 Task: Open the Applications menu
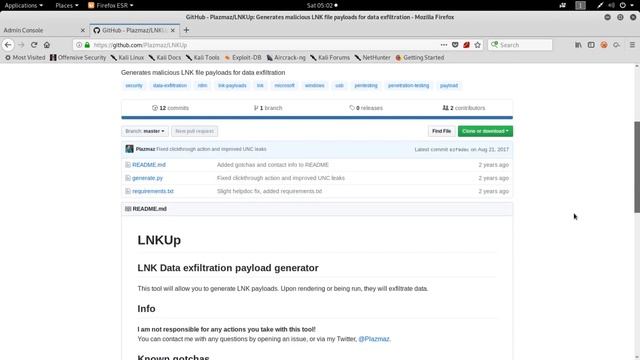[x=23, y=5]
